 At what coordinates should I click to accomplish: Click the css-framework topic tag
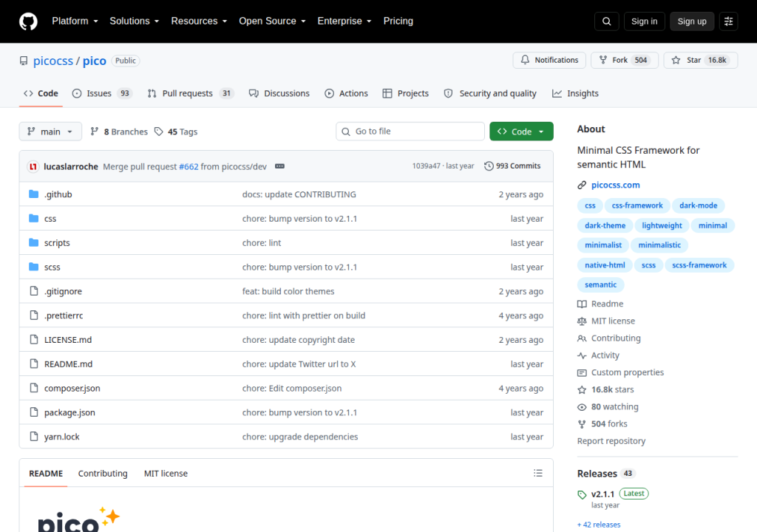[x=637, y=205]
